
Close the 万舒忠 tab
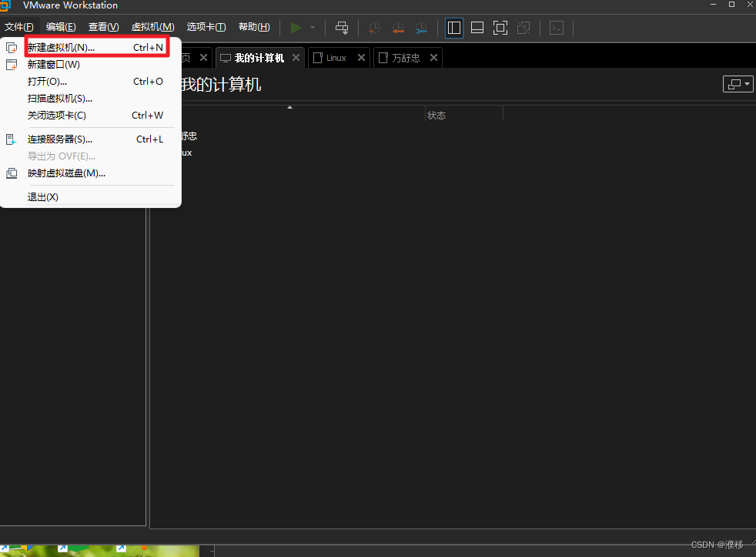tap(433, 58)
